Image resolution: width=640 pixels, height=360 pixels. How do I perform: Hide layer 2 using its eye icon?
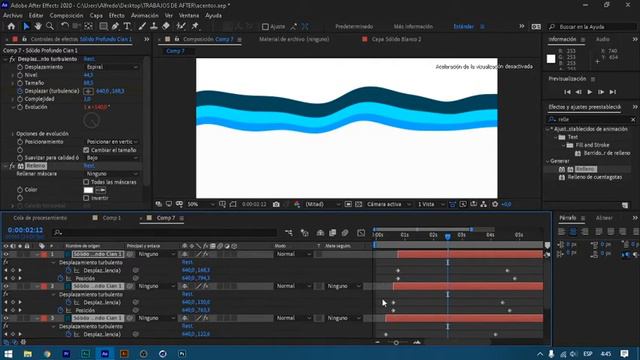coord(6,286)
